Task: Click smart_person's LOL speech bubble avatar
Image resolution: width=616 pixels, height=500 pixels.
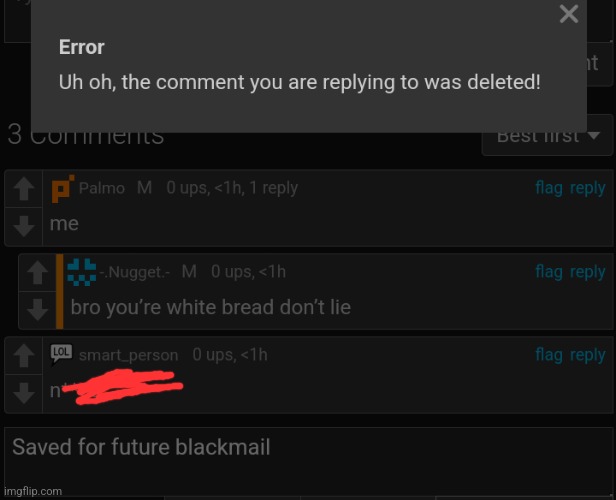Action: 61,354
